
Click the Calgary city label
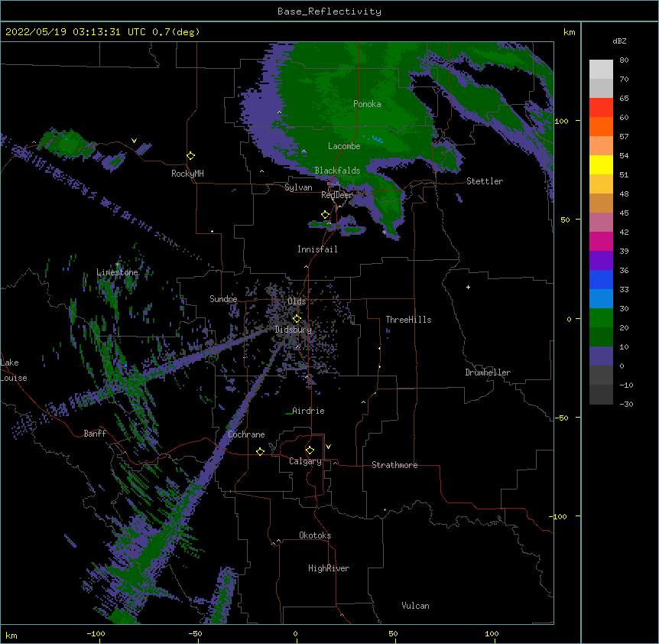point(305,461)
